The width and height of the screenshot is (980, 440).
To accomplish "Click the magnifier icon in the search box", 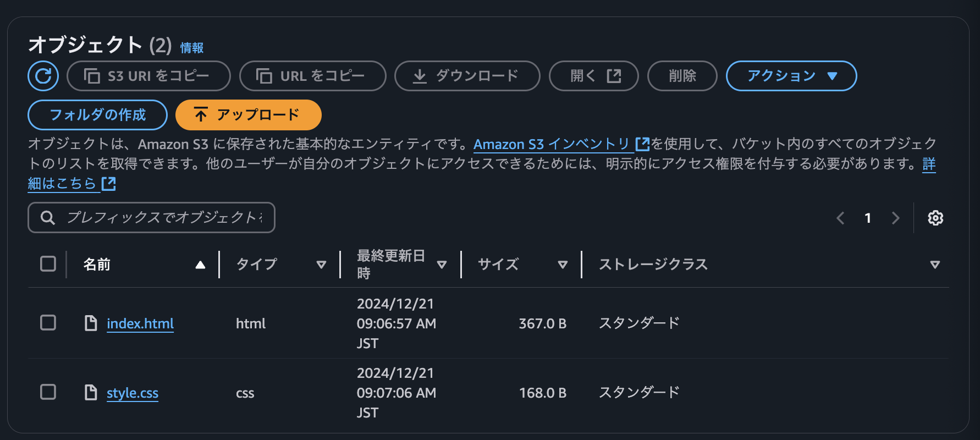I will click(47, 217).
